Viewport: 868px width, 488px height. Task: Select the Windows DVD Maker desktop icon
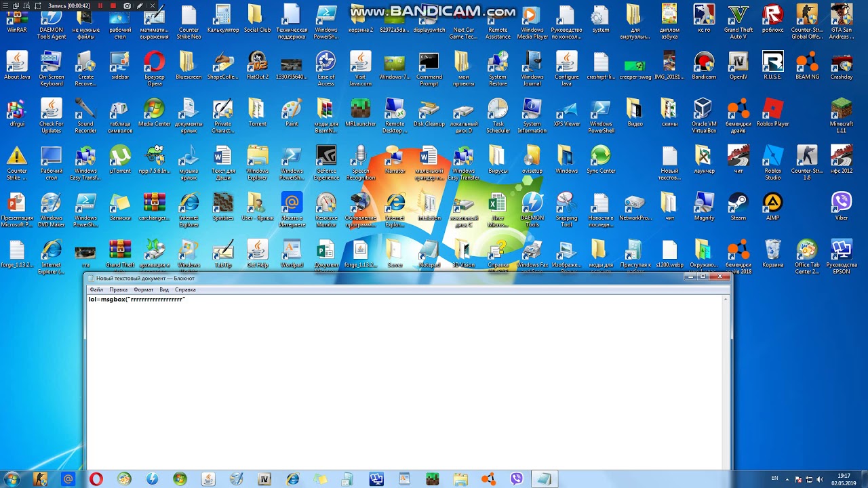pyautogui.click(x=52, y=209)
